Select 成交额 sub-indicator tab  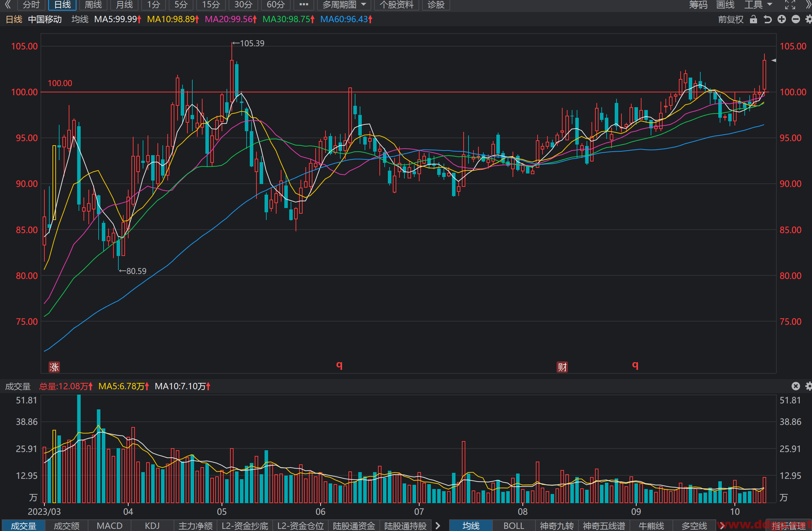[67, 526]
